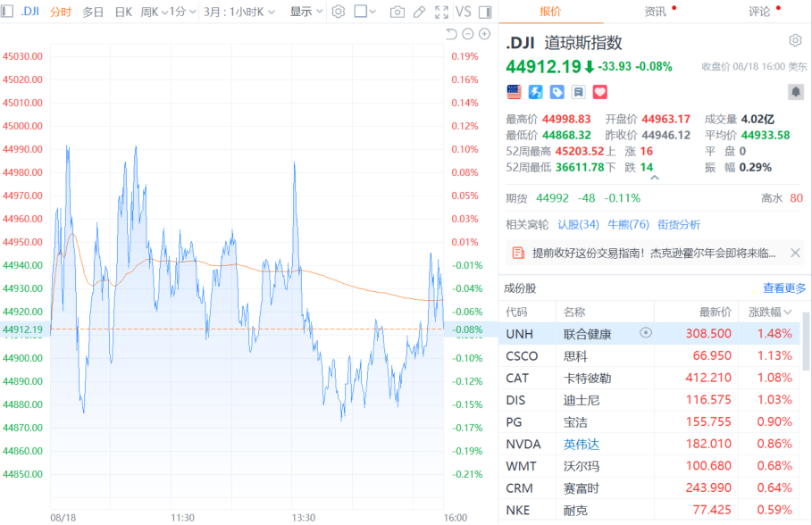This screenshot has height=525, width=812.
Task: Zoom in chart with plus icon
Action: 485,34
